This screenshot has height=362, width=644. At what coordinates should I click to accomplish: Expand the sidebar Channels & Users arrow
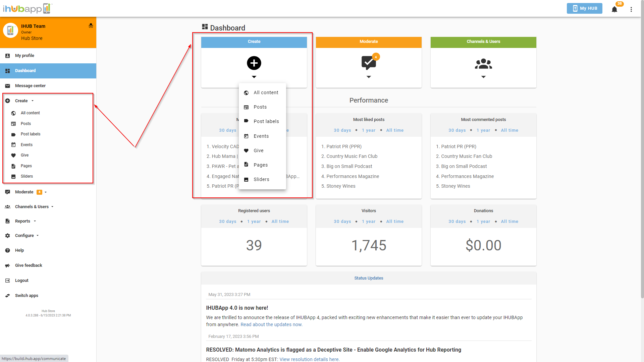(52, 207)
